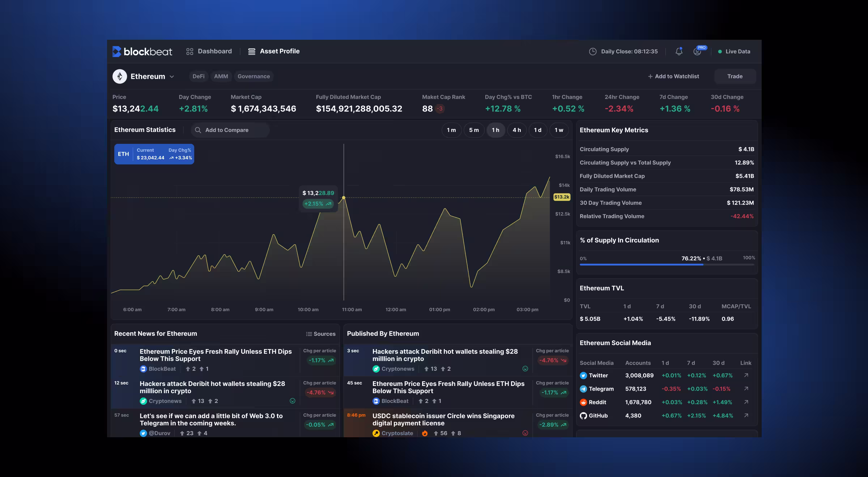Click the Trade button
Screen dimensions: 868x477
(735, 76)
